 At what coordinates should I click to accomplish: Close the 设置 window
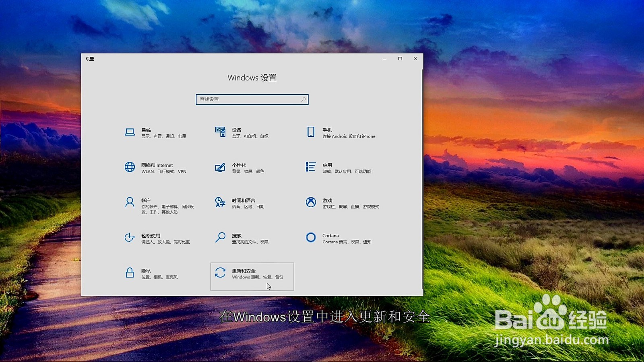coord(415,59)
